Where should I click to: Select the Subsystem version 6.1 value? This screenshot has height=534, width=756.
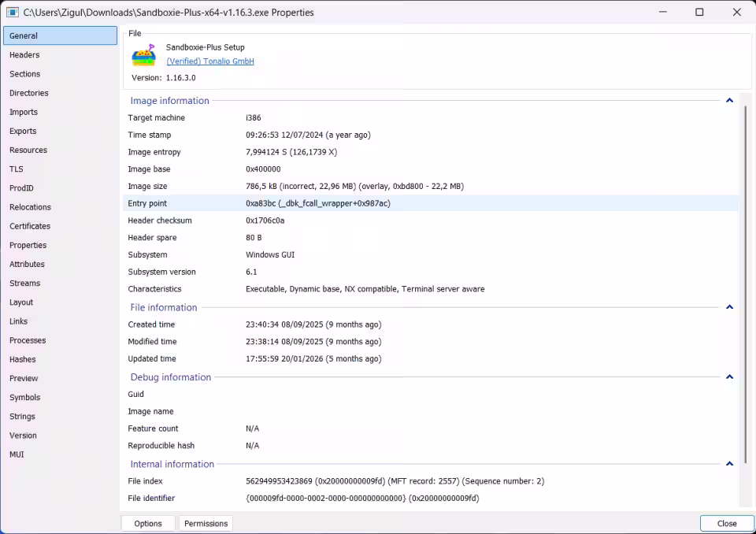(251, 272)
